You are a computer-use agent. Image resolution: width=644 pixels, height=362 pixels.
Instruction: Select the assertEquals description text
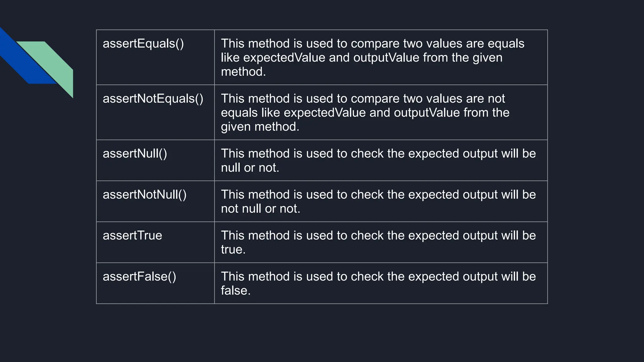click(x=373, y=58)
